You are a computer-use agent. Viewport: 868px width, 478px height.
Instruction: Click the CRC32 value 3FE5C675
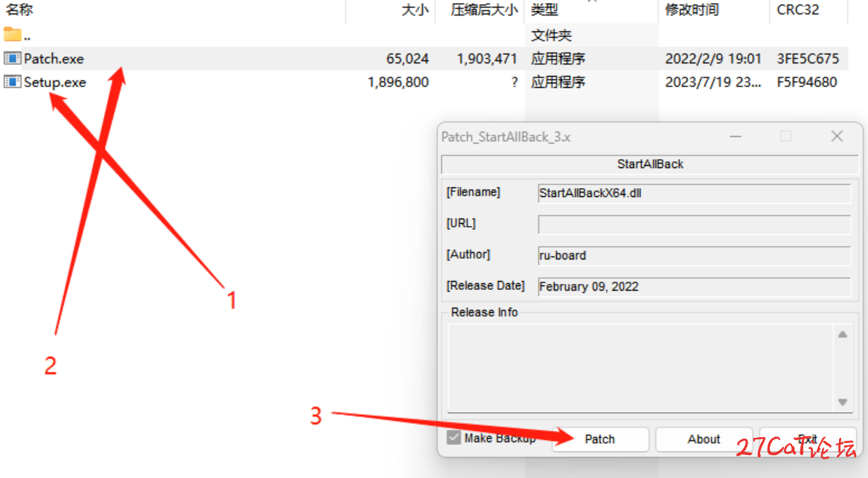click(808, 59)
